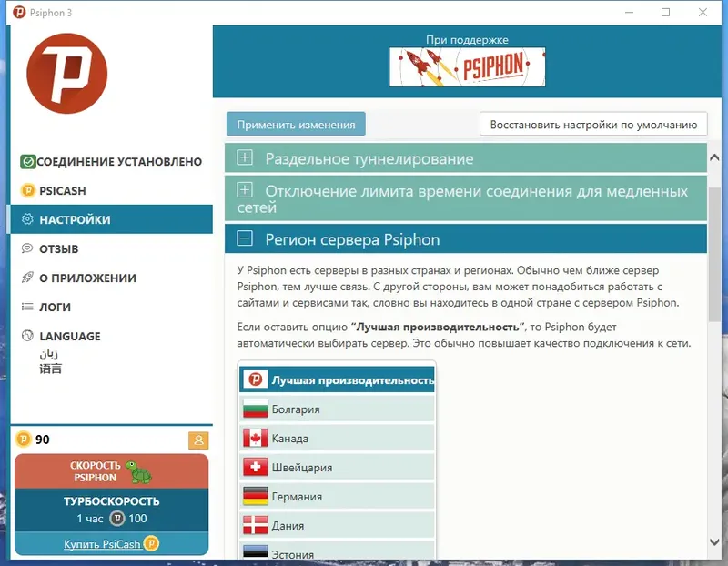Screen dimensions: 728x566
Task: Click the green connection status checkmark icon
Action: tap(27, 161)
